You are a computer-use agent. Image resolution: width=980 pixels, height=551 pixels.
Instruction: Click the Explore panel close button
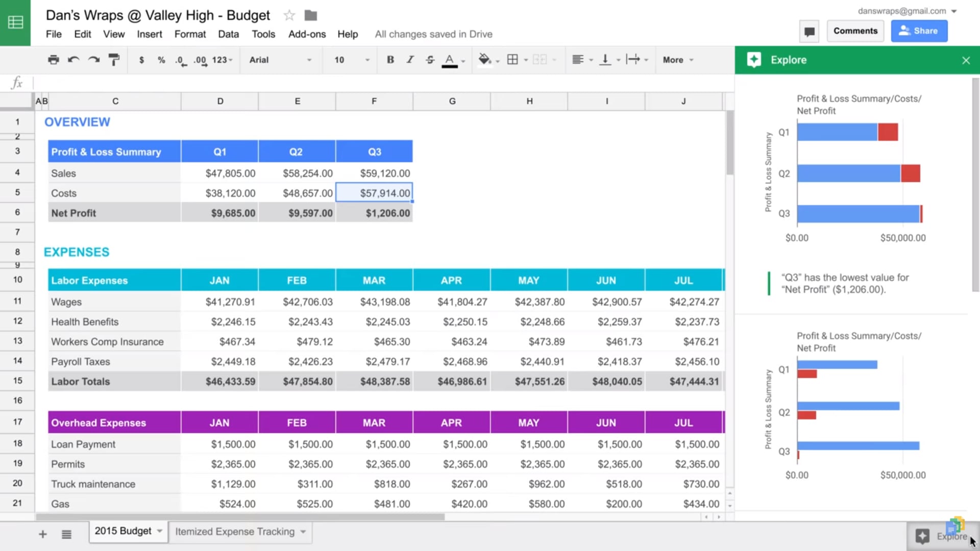click(967, 60)
